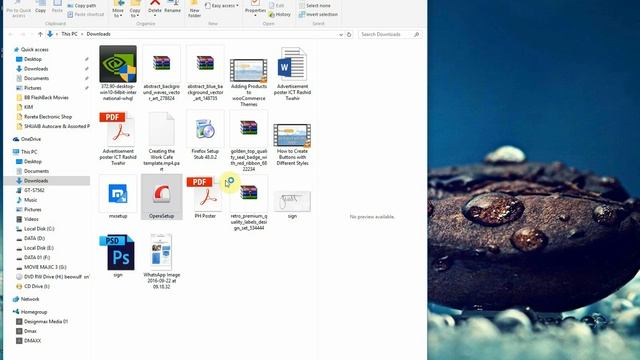Click Invert selection in the ribbon
The image size is (640, 360).
point(318,14)
